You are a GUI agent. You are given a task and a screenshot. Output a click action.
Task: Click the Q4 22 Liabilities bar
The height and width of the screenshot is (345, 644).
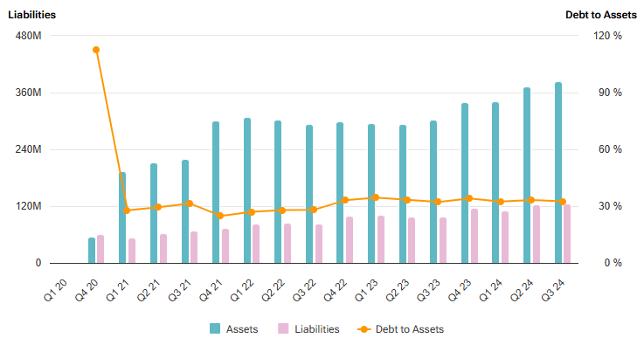[350, 240]
